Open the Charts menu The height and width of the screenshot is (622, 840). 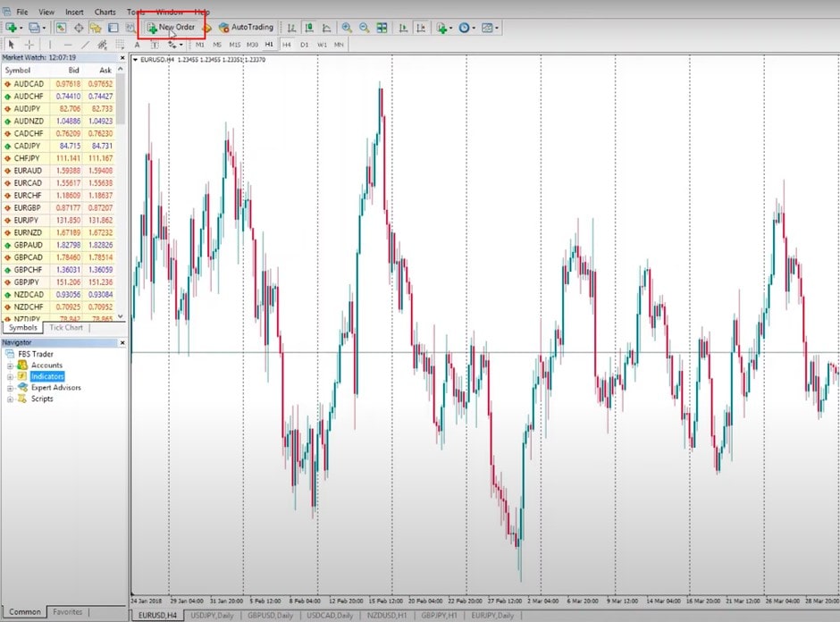pos(105,13)
